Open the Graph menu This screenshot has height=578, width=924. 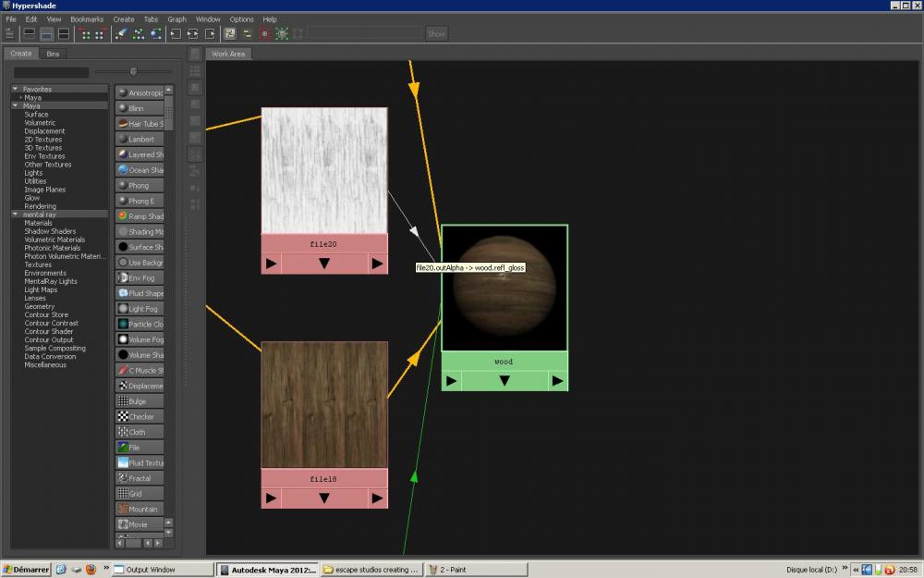(x=176, y=19)
